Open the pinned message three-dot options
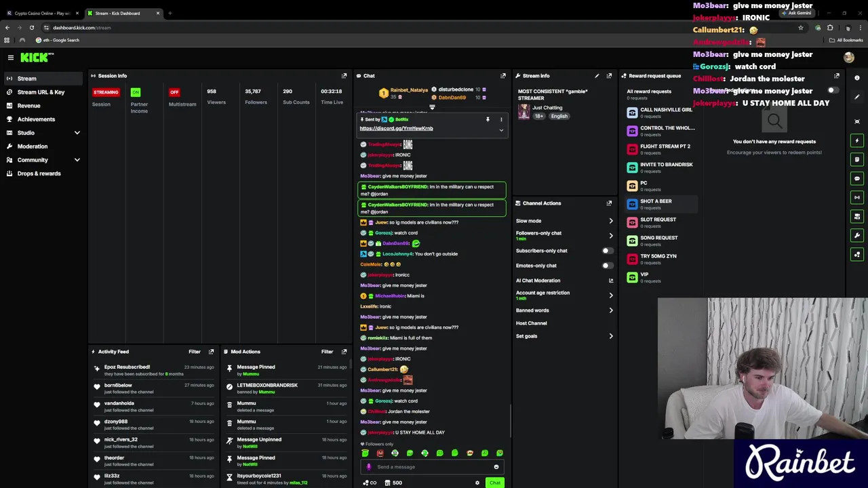This screenshot has height=488, width=868. (x=501, y=120)
